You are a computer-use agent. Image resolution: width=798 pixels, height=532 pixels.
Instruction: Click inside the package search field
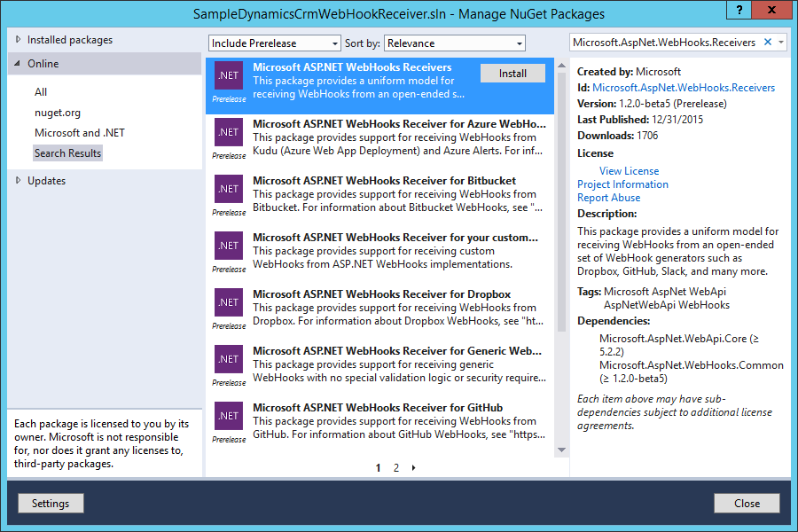pos(663,43)
